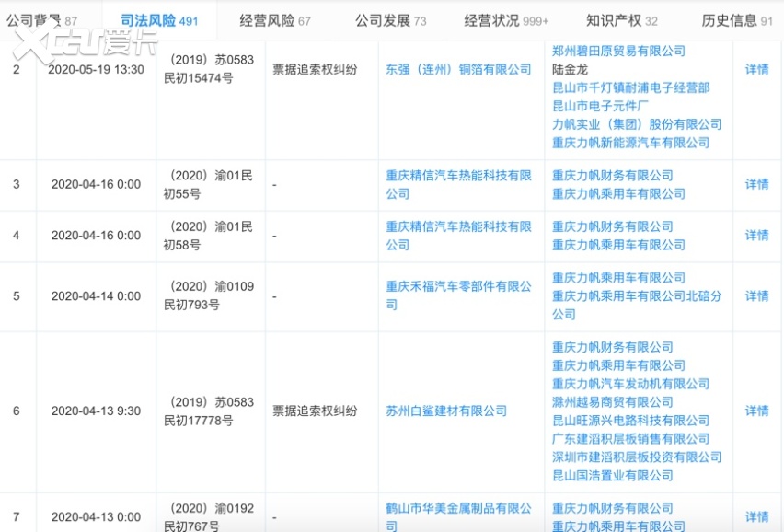784x532 pixels.
Task: Open 重庆力帆乘用车有限公司 in case 渝01民初58号
Action: point(618,245)
